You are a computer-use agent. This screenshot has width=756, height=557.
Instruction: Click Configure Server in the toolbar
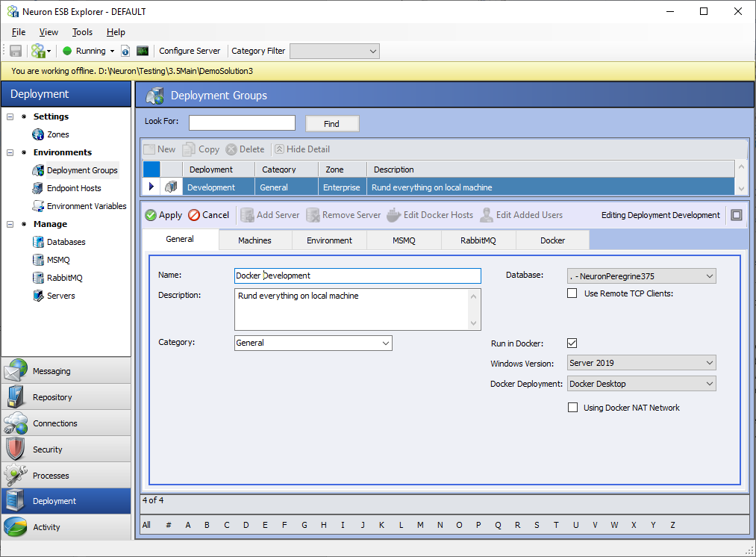coord(190,51)
